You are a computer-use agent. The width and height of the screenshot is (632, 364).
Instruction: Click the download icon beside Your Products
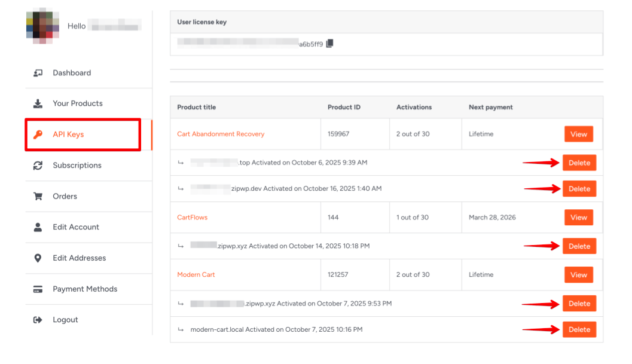coord(38,103)
